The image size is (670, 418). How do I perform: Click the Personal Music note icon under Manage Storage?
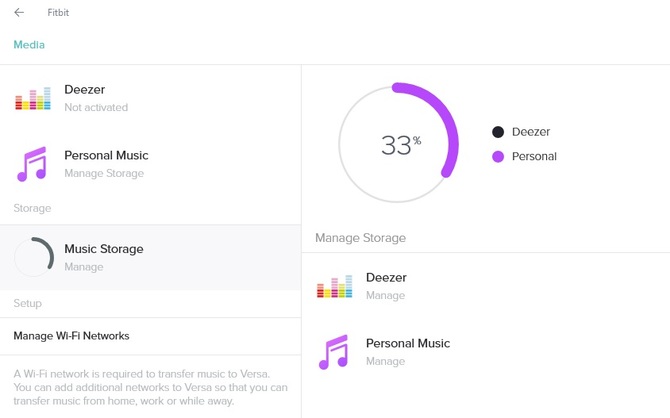point(335,352)
